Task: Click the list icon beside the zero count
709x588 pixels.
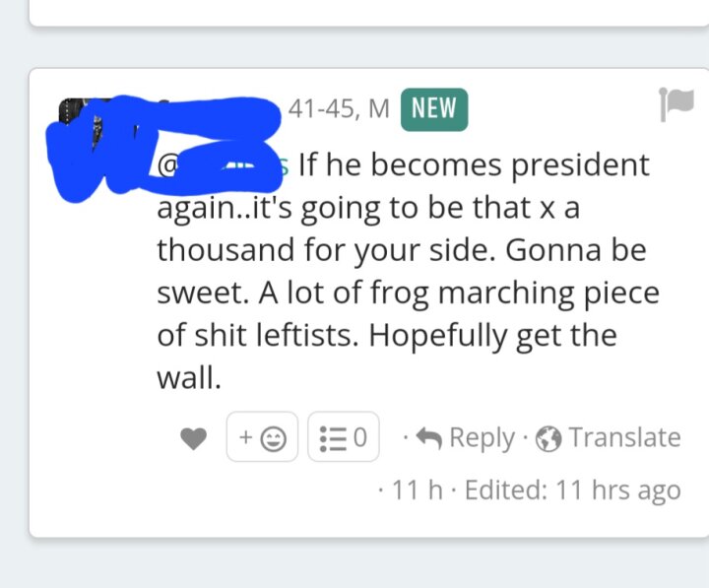Action: [x=333, y=438]
